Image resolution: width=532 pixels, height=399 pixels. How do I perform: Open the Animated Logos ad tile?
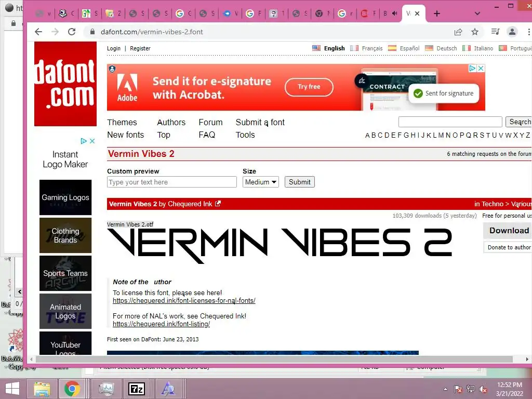[x=65, y=312]
